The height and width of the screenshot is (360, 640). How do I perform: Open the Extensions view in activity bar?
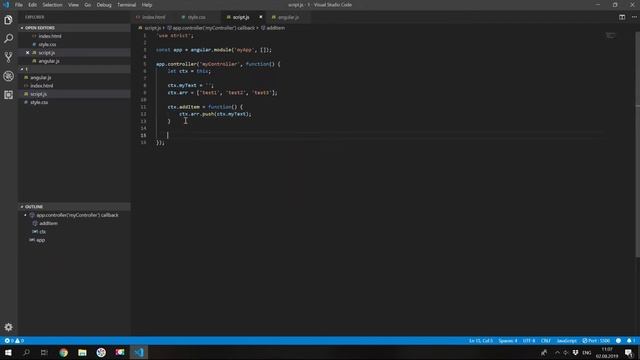point(8,95)
